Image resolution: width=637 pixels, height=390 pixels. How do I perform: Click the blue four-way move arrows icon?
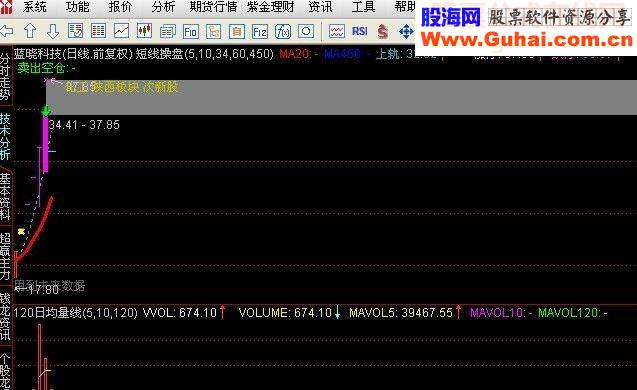click(x=406, y=32)
